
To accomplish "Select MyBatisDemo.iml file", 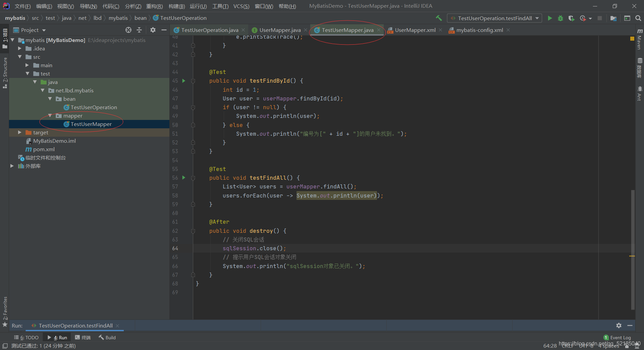I will pos(54,141).
